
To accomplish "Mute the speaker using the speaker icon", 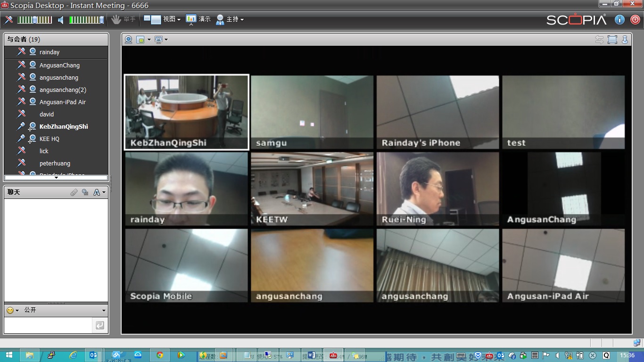I will coord(61,20).
